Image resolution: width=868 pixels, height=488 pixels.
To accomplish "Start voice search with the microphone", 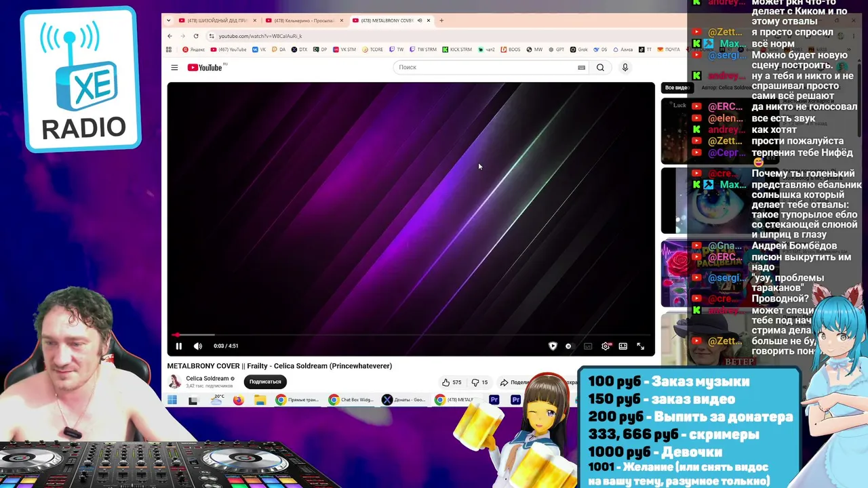I will [x=625, y=67].
